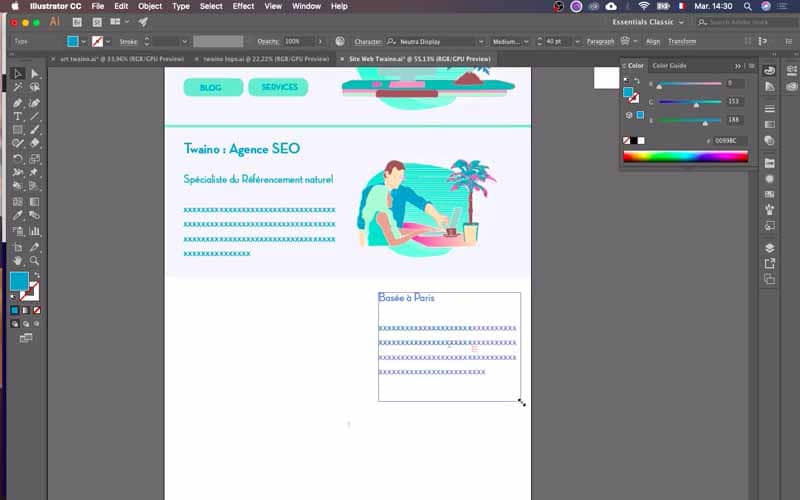800x500 pixels.
Task: Enable Draw Inside mode
Action: click(x=36, y=324)
